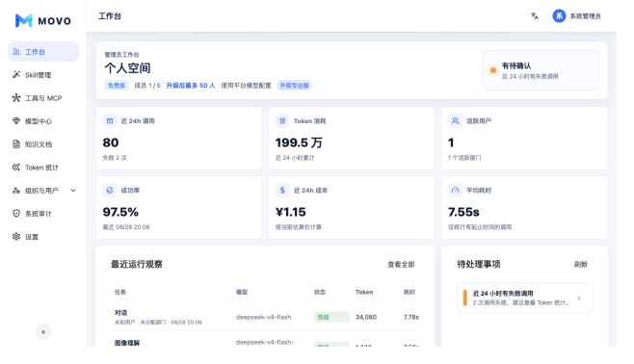
Task: Click the 系统管理员 user name
Action: point(586,16)
